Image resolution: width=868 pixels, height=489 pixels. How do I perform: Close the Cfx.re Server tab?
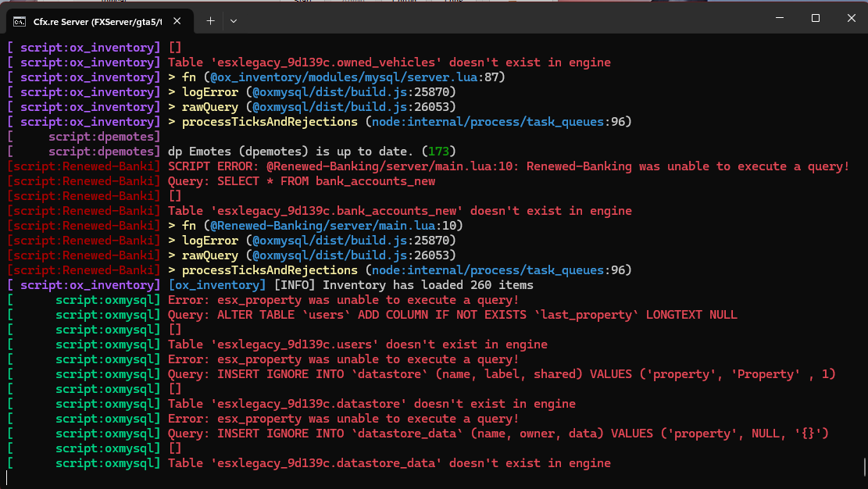177,21
